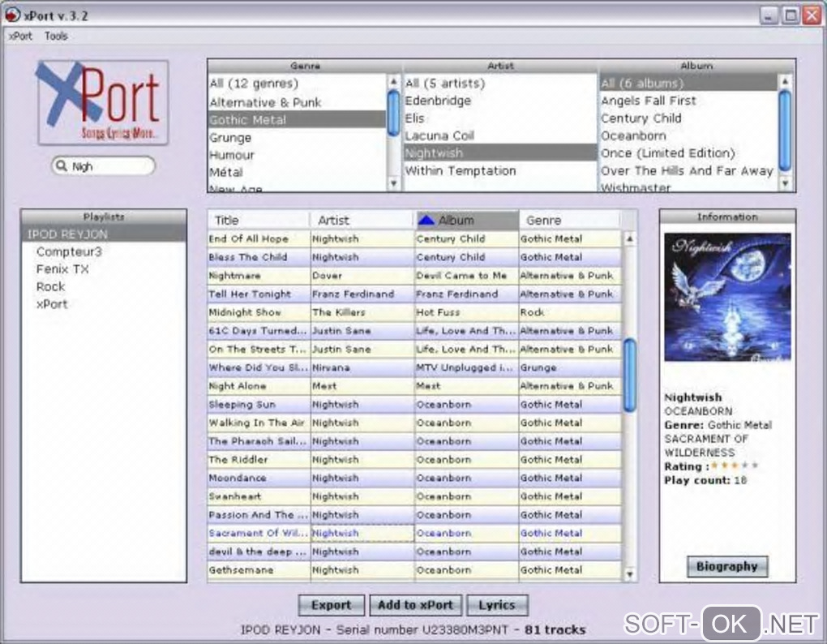Click Oceanborn album cover thumbnail

[x=727, y=297]
